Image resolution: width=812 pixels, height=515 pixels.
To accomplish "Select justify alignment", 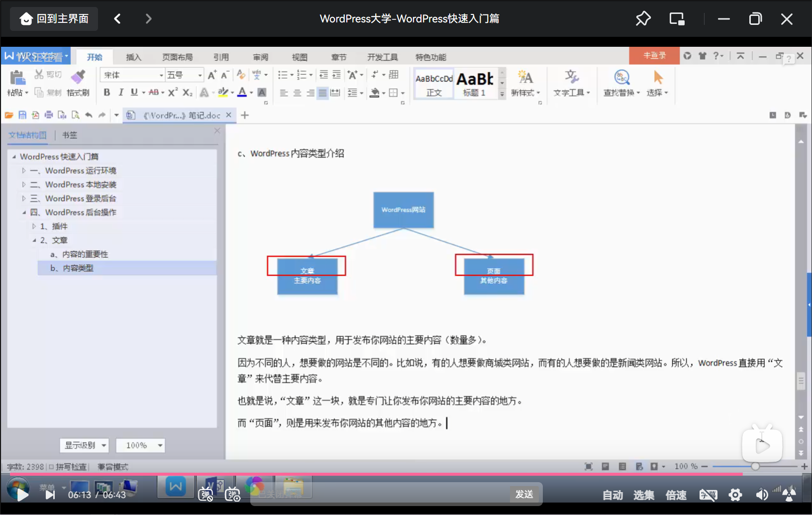I will (322, 93).
